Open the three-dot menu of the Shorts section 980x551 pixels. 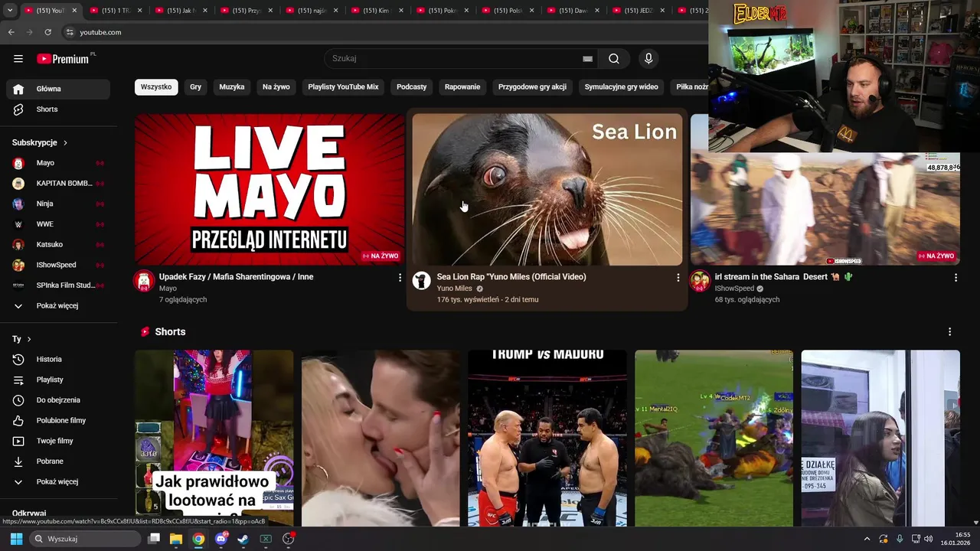coord(949,332)
